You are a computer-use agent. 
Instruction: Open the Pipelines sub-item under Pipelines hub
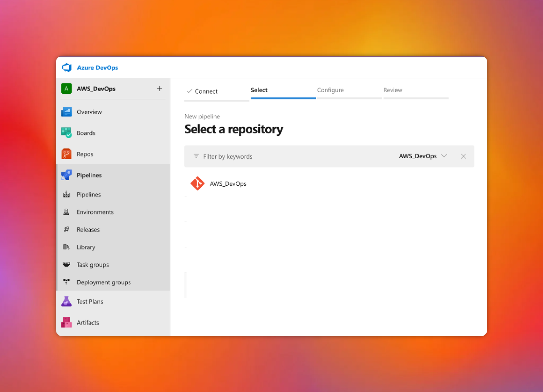(x=89, y=194)
